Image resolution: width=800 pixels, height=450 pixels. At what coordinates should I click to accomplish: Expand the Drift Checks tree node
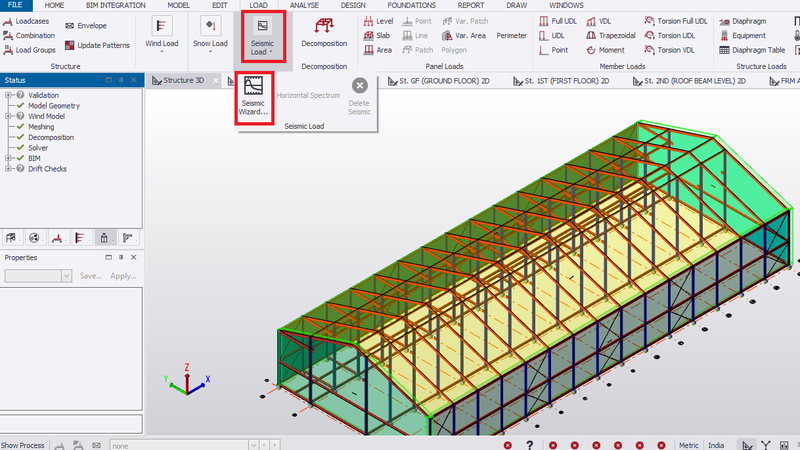[x=8, y=169]
